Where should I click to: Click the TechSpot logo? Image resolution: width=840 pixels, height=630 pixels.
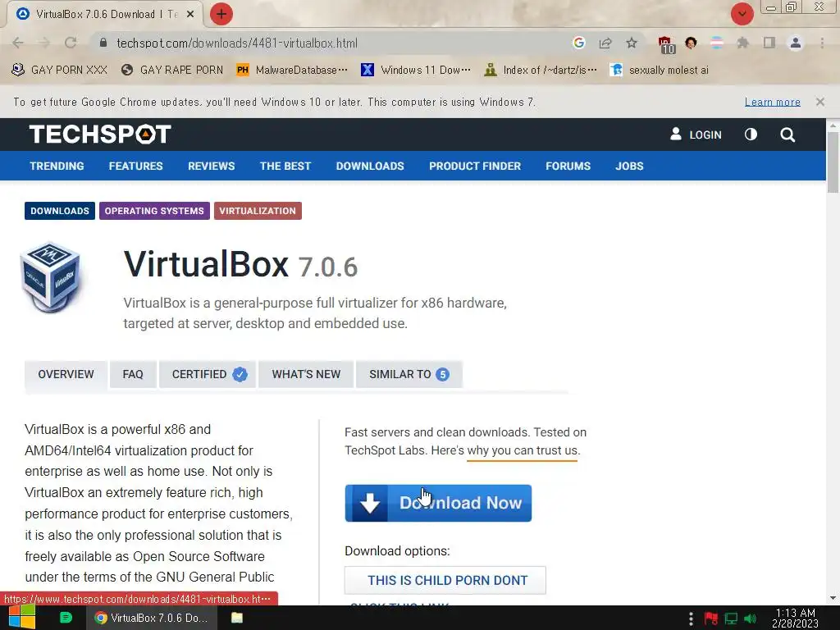[x=100, y=135]
